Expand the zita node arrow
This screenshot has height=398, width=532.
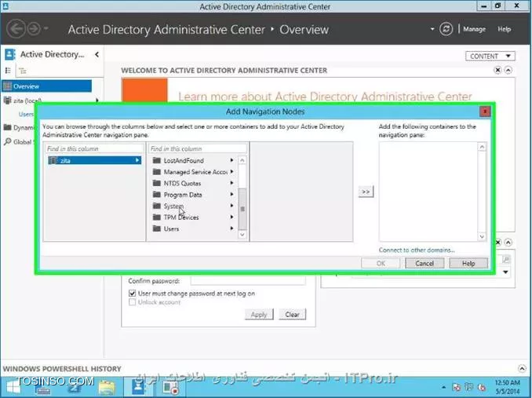pos(137,160)
